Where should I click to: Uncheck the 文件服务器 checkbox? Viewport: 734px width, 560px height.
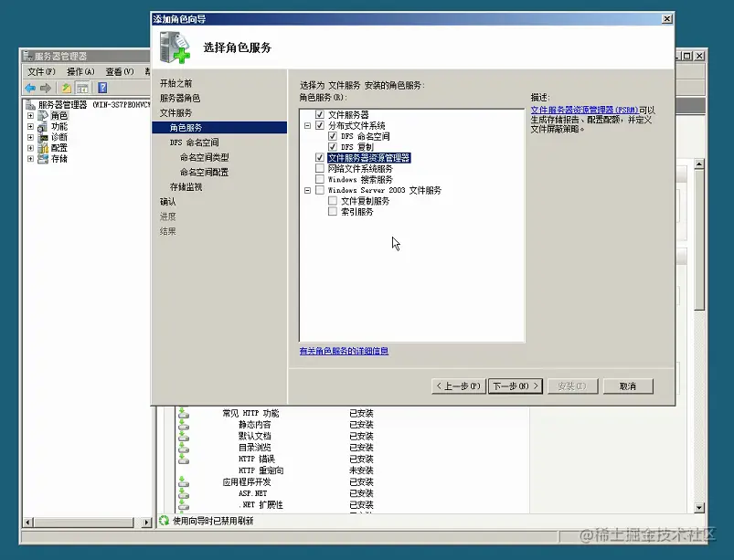click(x=320, y=114)
